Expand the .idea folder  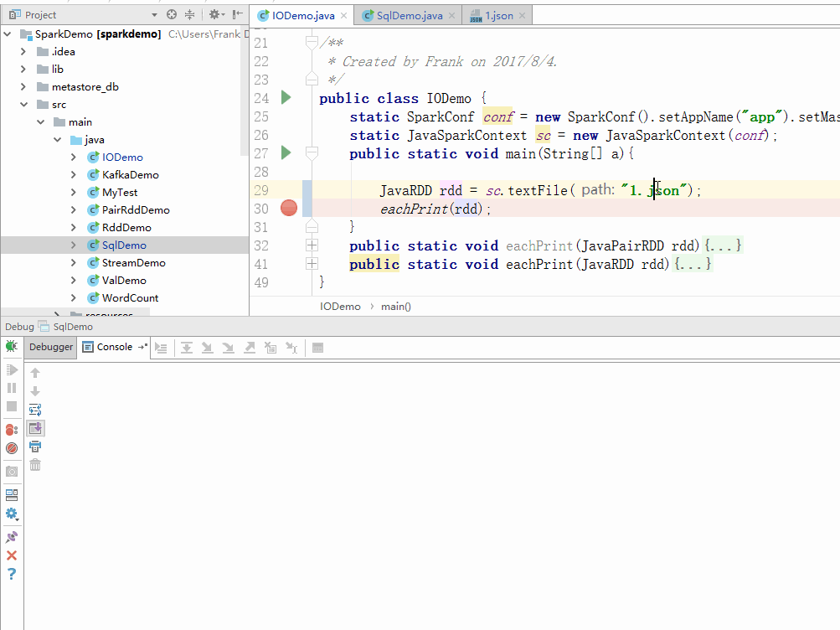coord(23,51)
